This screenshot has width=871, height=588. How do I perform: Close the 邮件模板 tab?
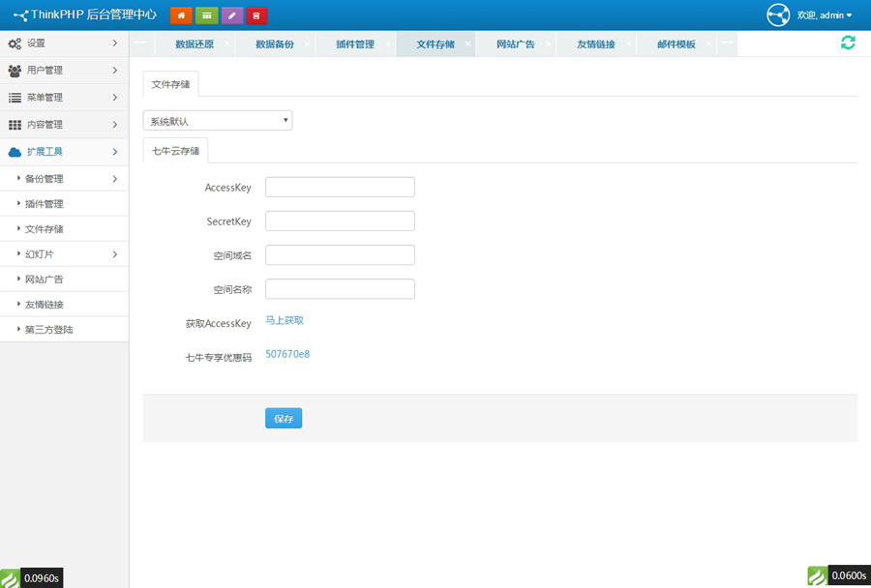click(708, 44)
